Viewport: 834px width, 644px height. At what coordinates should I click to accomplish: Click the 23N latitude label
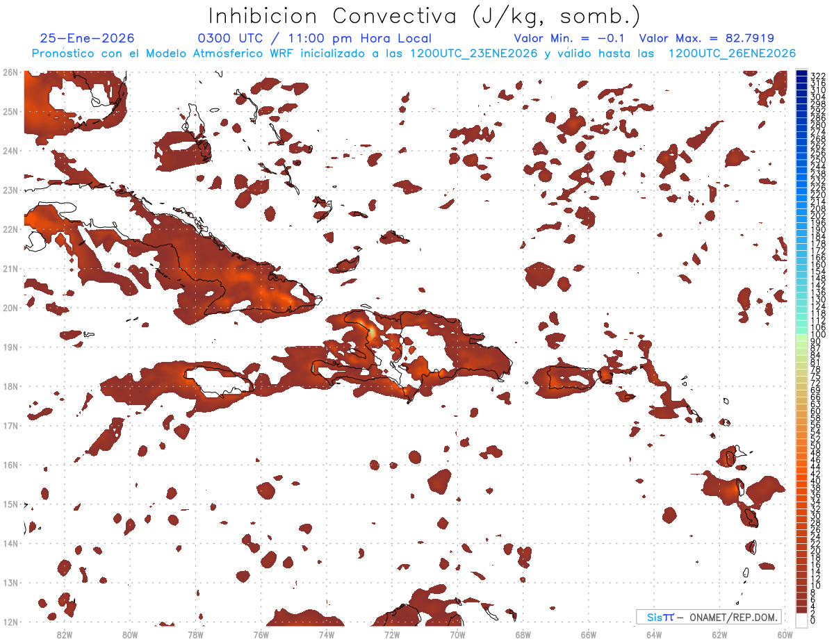pos(10,190)
